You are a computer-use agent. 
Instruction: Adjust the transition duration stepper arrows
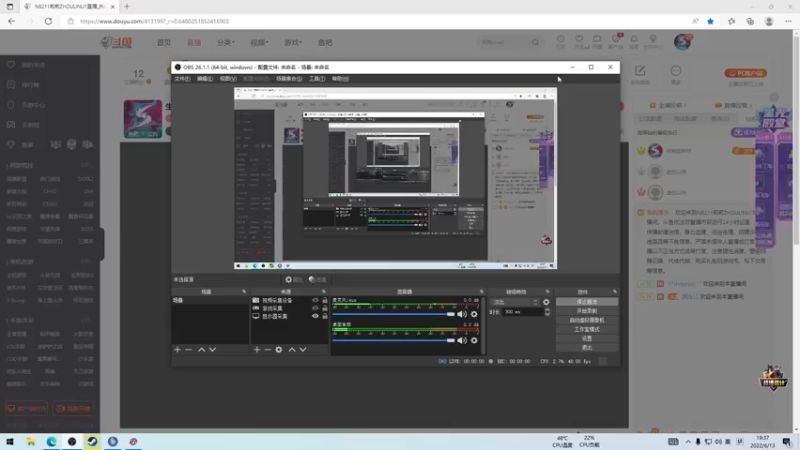point(547,312)
